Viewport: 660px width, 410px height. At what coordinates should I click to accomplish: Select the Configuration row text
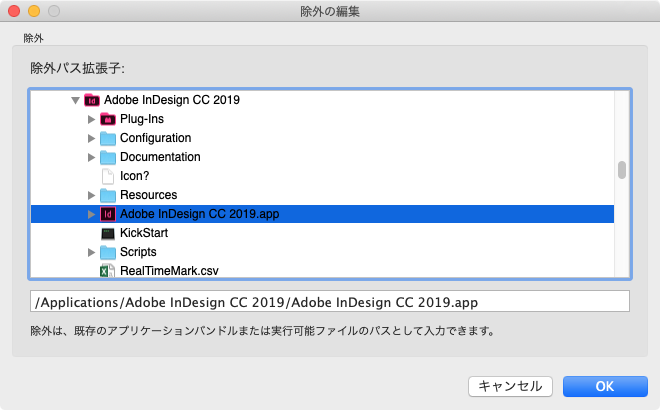155,138
